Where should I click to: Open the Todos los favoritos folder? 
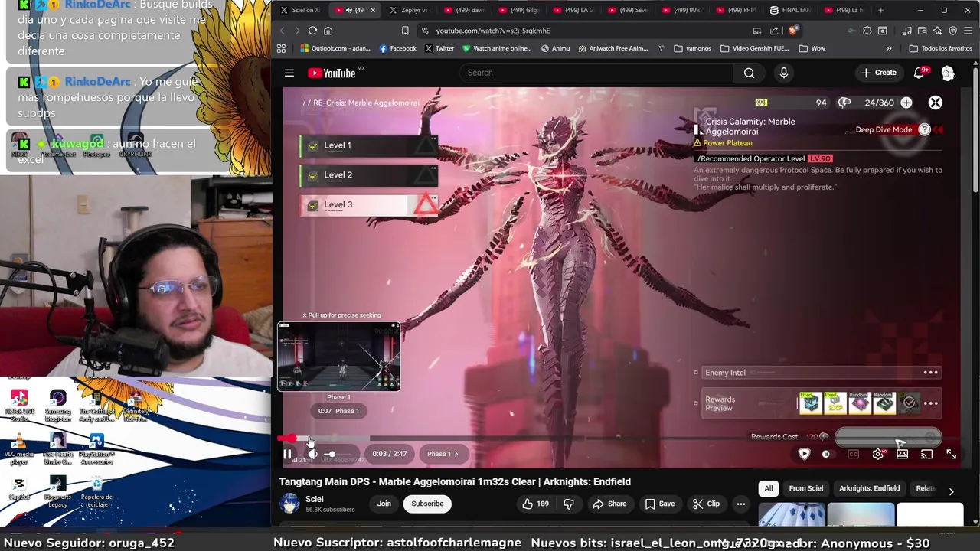tap(940, 48)
